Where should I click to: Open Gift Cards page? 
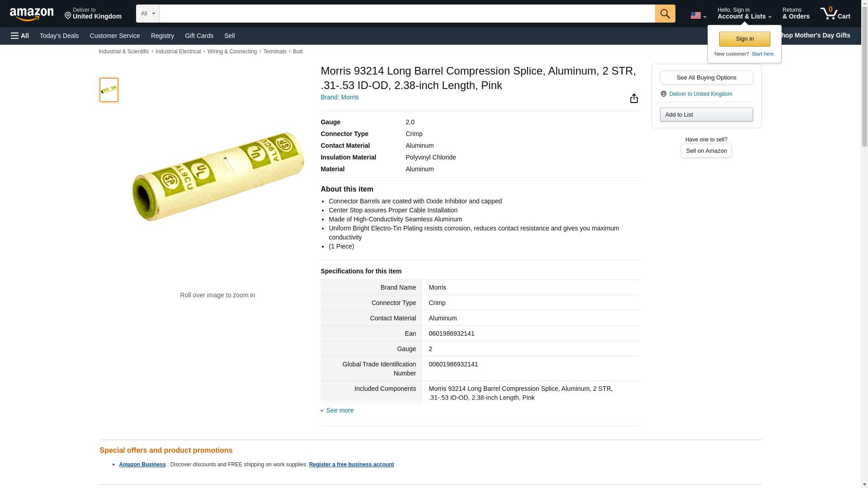[199, 36]
